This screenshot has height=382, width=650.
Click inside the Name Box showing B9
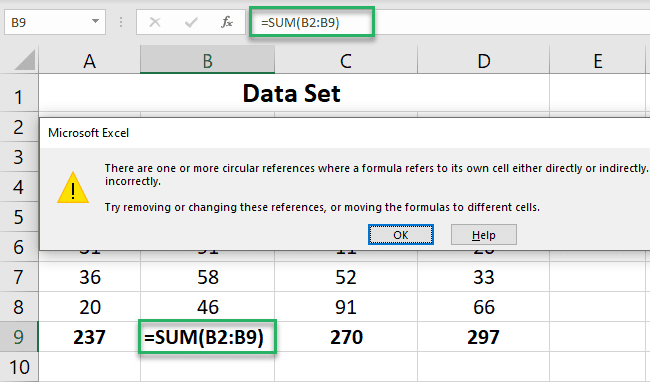click(47, 22)
